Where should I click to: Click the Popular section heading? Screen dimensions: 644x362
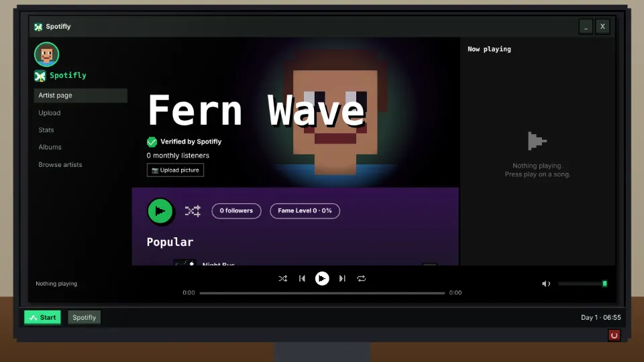pos(170,242)
